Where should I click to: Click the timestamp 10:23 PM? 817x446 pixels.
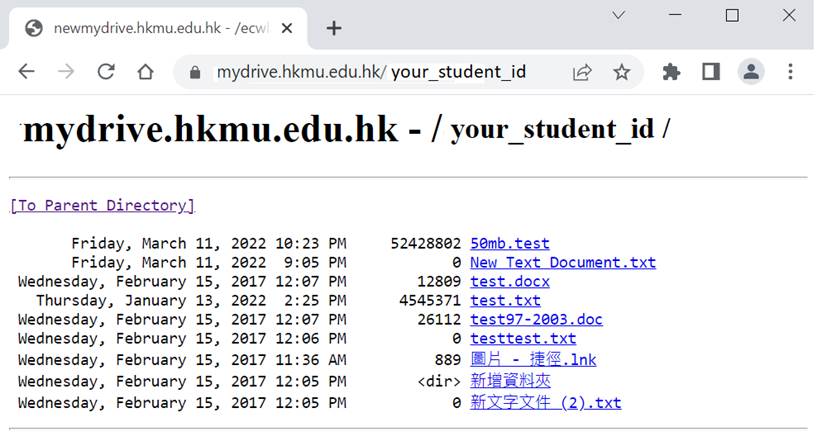(311, 243)
